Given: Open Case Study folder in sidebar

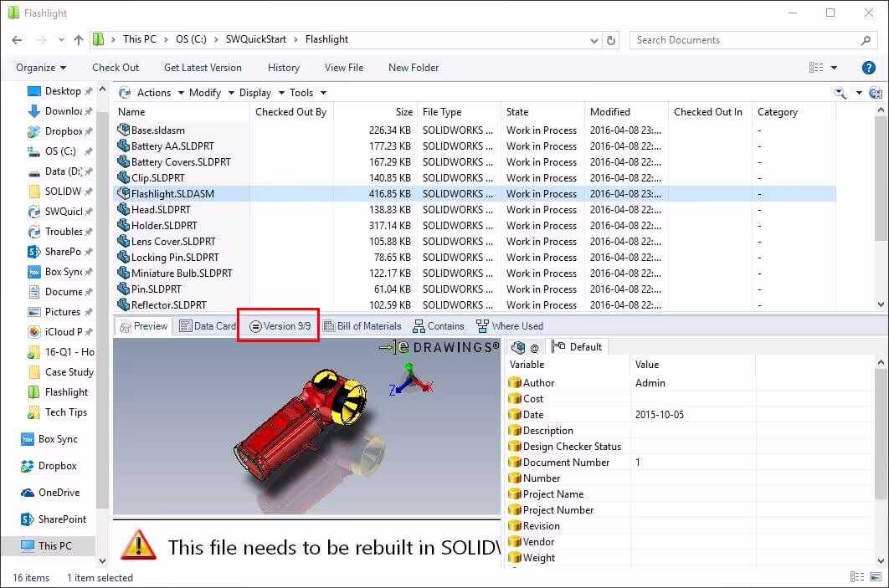Looking at the screenshot, I should click(60, 372).
